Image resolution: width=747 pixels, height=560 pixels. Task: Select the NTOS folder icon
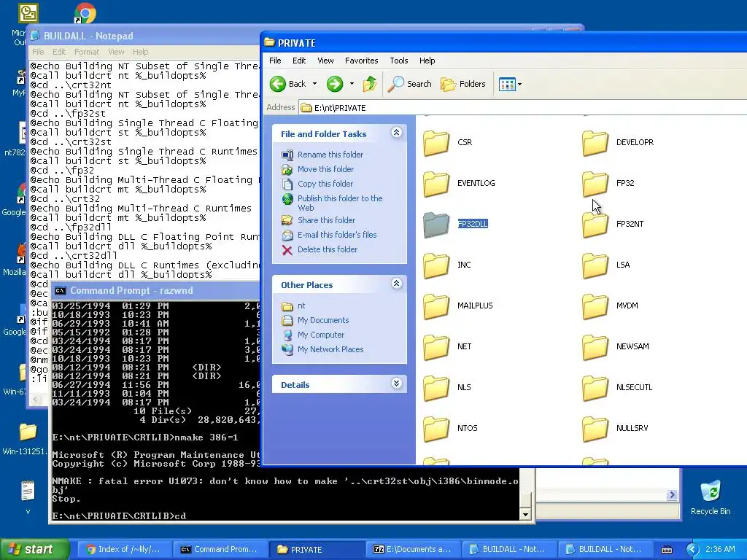(436, 429)
